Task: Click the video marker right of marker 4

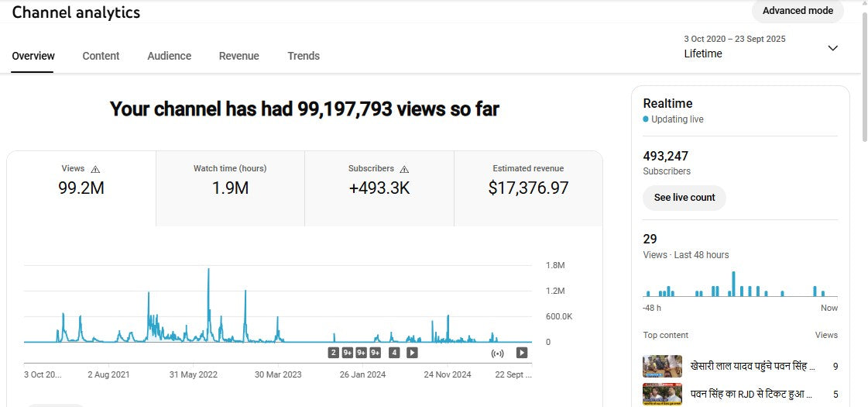Action: pos(412,353)
